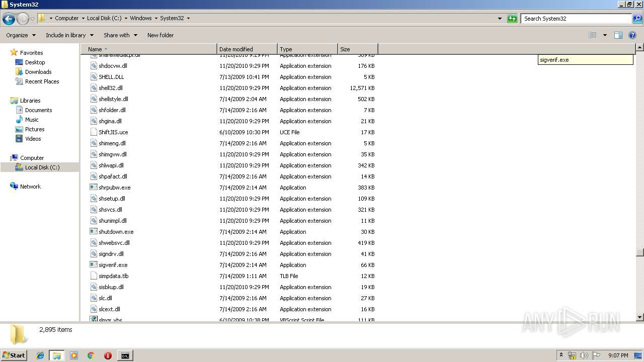The width and height of the screenshot is (644, 362).
Task: Sort by the Size column header
Action: tap(358, 49)
